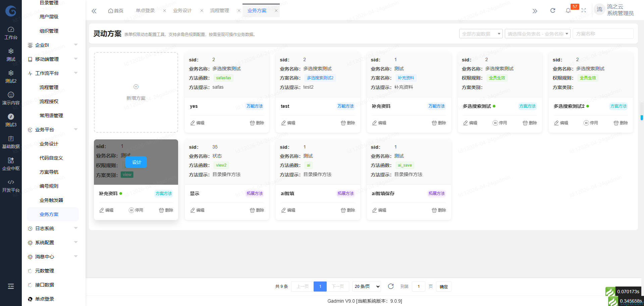This screenshot has width=644, height=306.
Task: Switch to the 流程管理 tab
Action: click(220, 10)
